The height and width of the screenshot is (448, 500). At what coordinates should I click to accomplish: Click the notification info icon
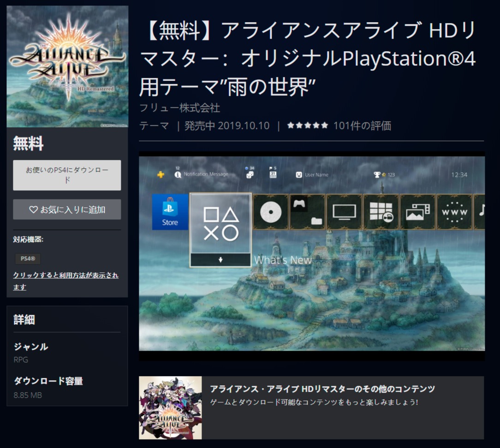point(178,175)
